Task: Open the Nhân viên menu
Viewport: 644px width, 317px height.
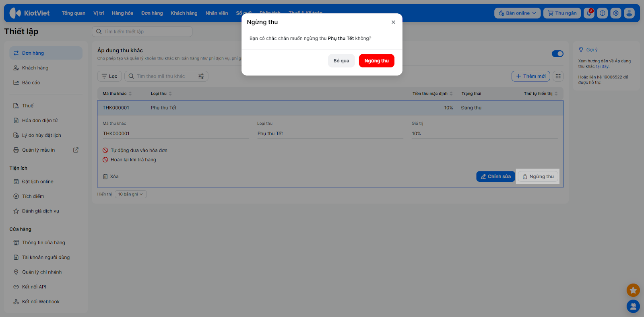Action: (x=217, y=13)
